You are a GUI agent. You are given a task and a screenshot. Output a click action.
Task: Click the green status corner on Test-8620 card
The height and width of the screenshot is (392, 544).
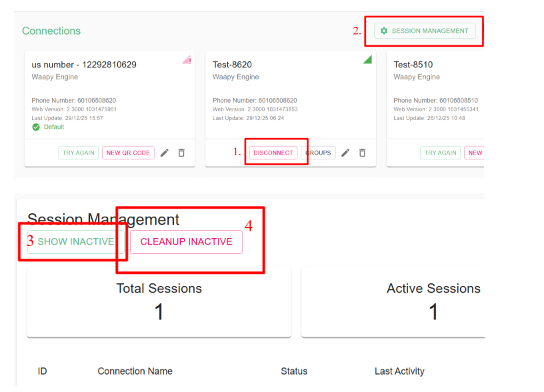coord(367,60)
